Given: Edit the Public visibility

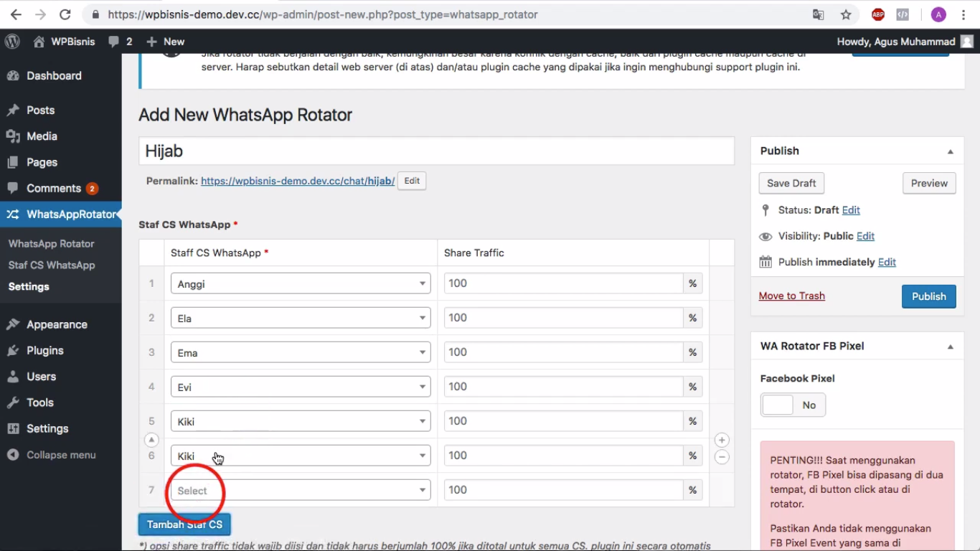Looking at the screenshot, I should click(865, 236).
